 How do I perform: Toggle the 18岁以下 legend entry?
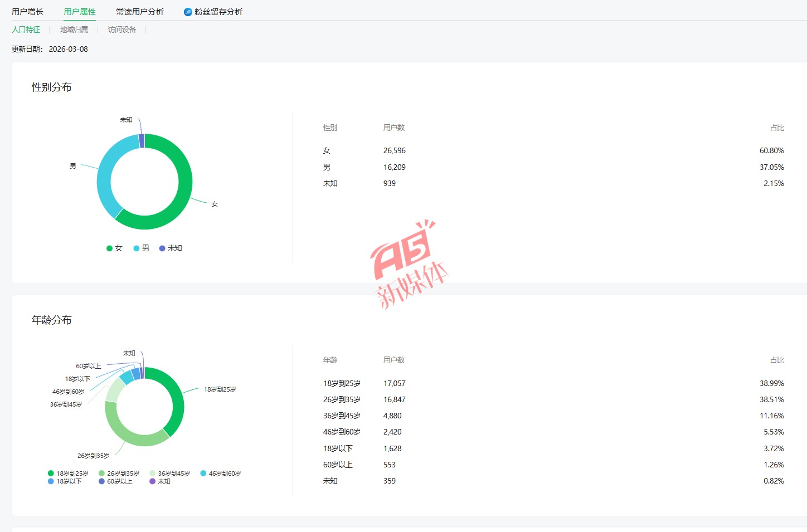pos(65,481)
